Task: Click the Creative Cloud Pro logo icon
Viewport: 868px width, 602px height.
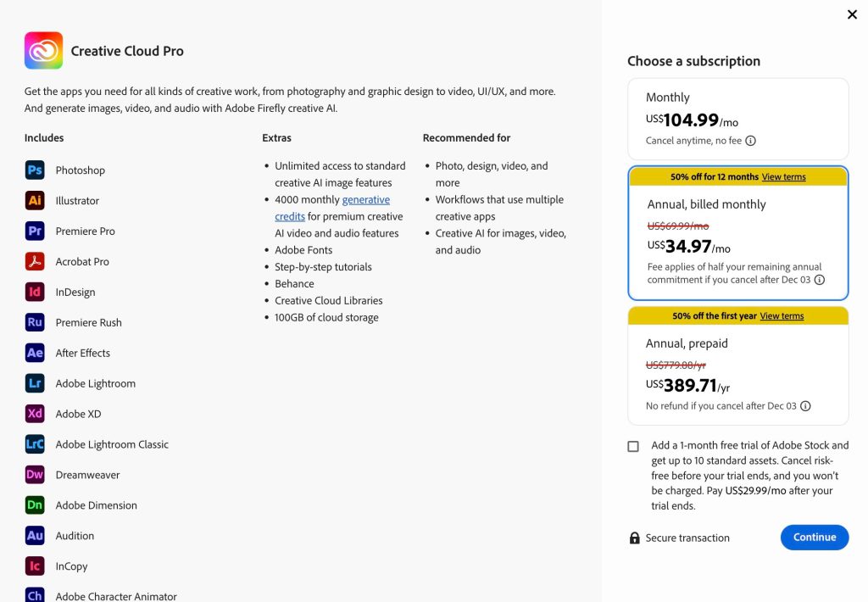Action: [43, 51]
